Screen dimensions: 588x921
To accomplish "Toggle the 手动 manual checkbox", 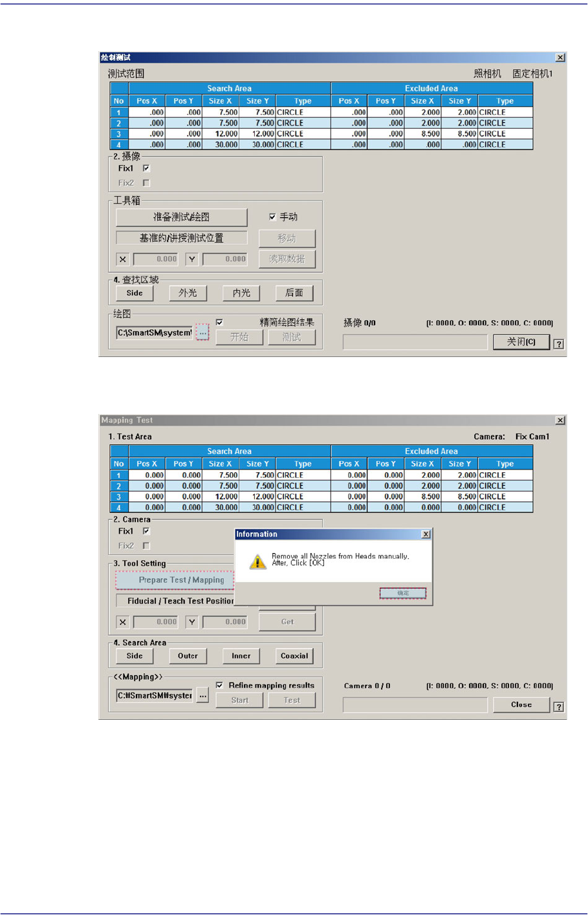I will [272, 217].
